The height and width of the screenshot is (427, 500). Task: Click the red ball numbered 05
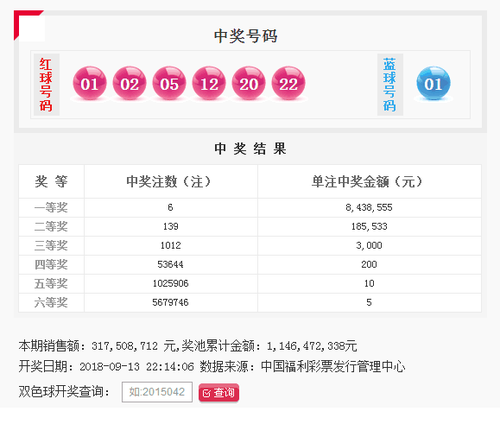point(169,83)
